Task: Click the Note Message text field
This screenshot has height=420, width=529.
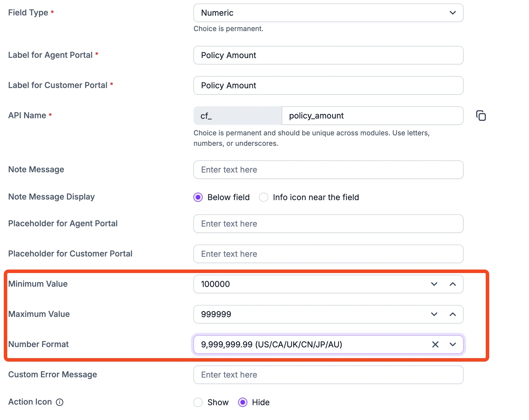Action: [328, 170]
